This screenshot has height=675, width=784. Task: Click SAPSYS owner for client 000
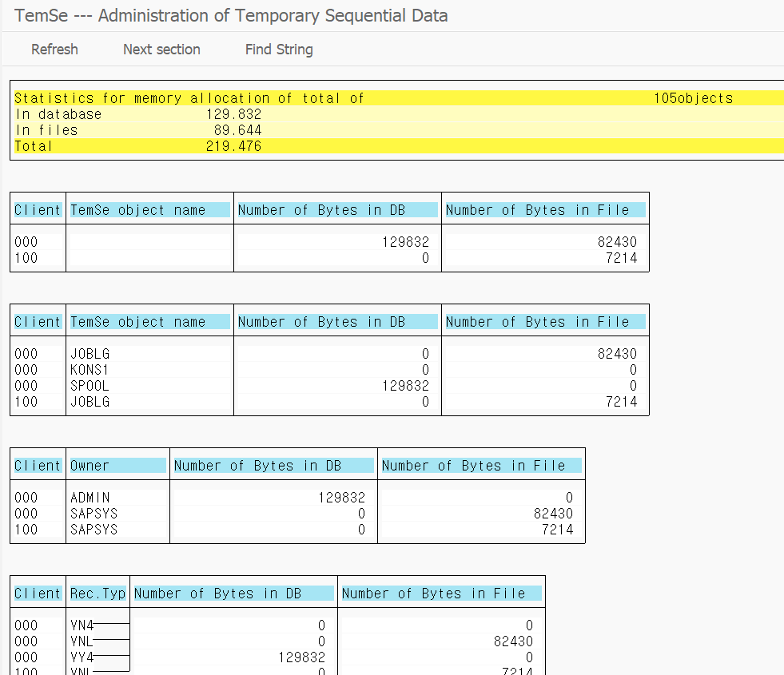94,514
